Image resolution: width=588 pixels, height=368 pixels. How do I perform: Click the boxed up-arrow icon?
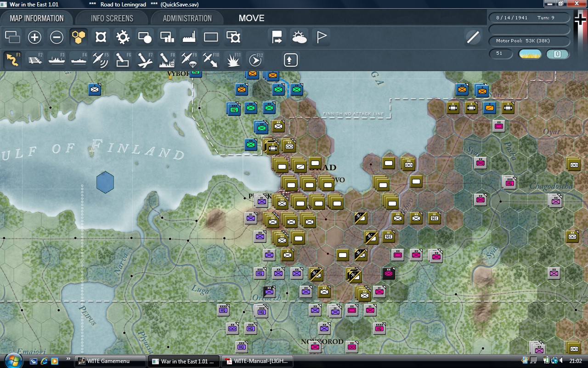click(x=290, y=60)
